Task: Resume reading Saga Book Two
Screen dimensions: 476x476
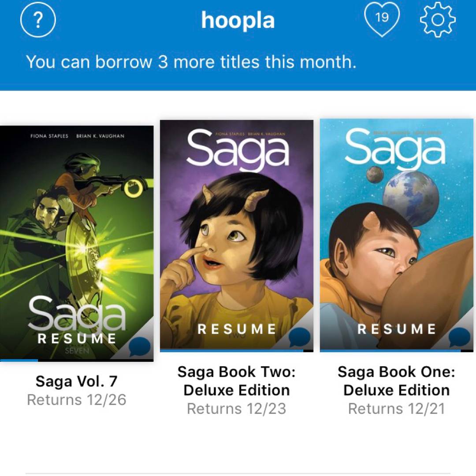Action: pos(237,329)
